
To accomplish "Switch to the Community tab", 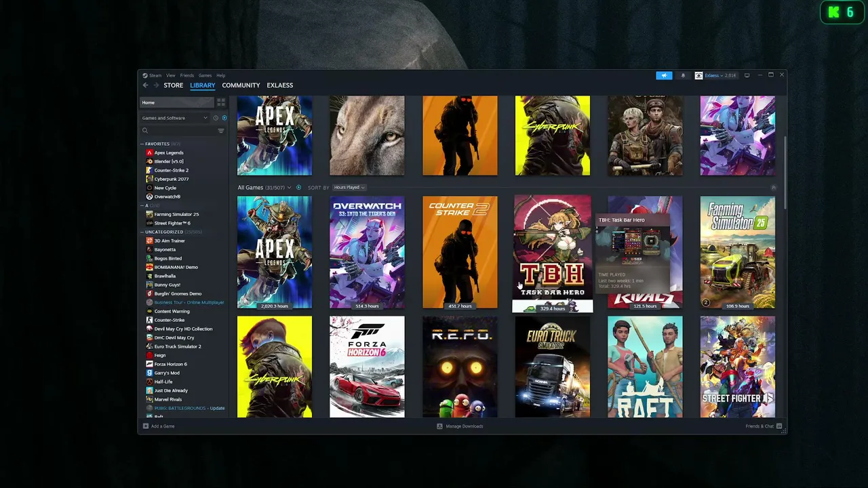I will point(241,85).
